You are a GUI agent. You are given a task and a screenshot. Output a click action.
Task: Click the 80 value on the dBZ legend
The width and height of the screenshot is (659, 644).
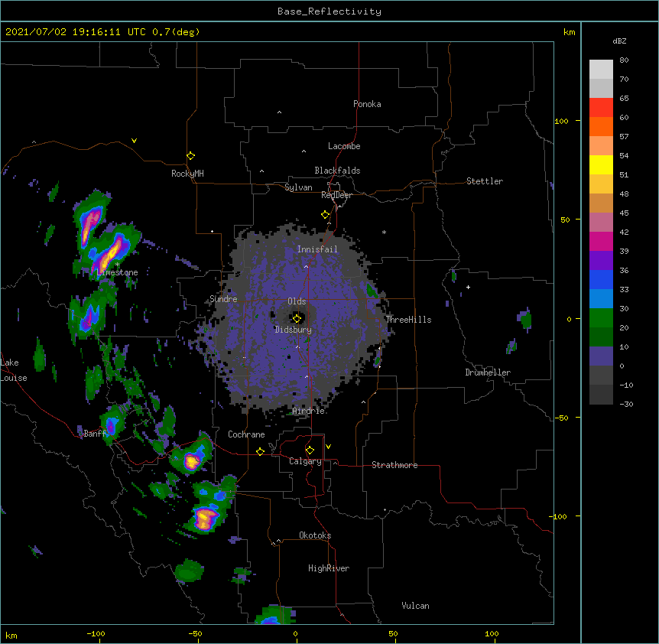tap(624, 60)
